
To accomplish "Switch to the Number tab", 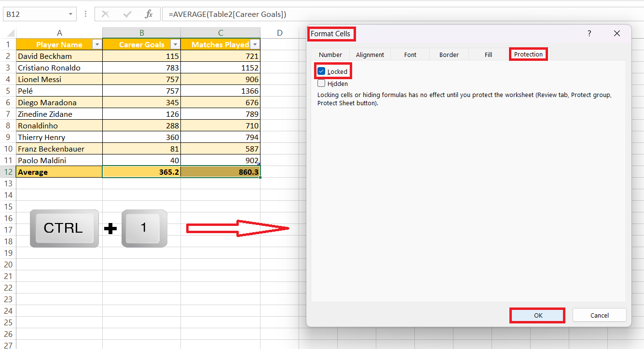I will (x=330, y=55).
